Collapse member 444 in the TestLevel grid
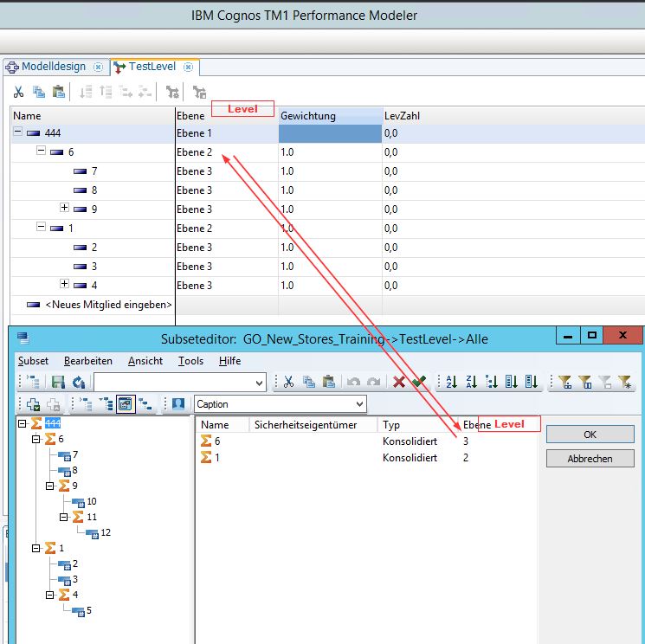This screenshot has height=644, width=645. click(17, 132)
